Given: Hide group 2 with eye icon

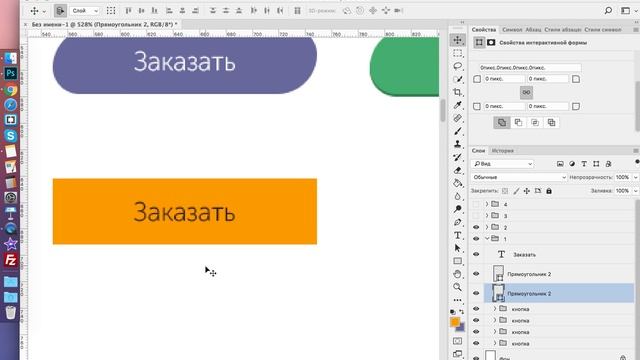Looking at the screenshot, I should [x=476, y=227].
